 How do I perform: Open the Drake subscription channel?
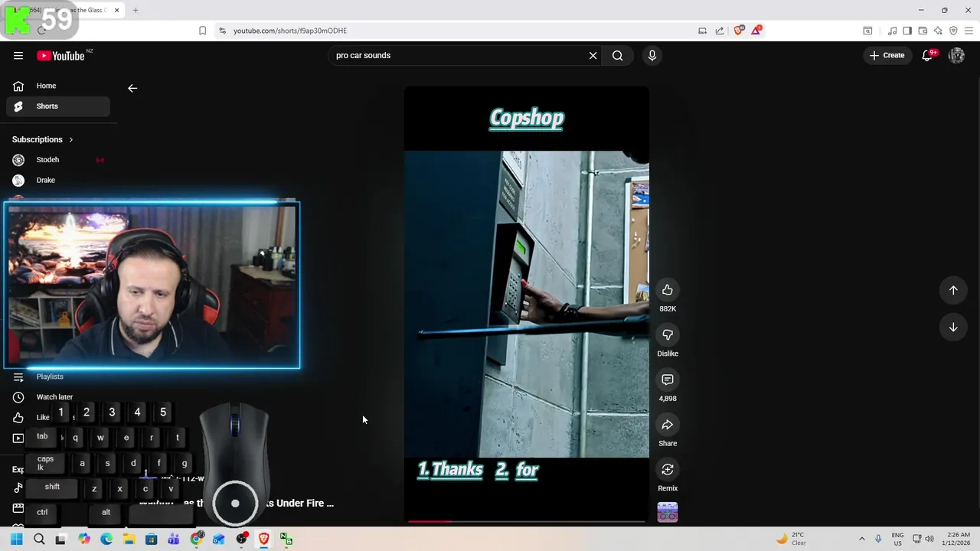click(58, 180)
